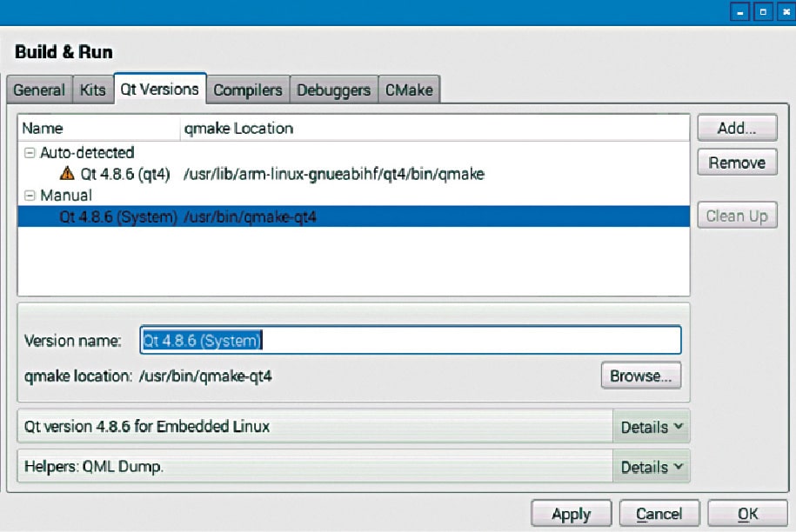
Task: Collapse the Manual tree group
Action: (x=30, y=196)
